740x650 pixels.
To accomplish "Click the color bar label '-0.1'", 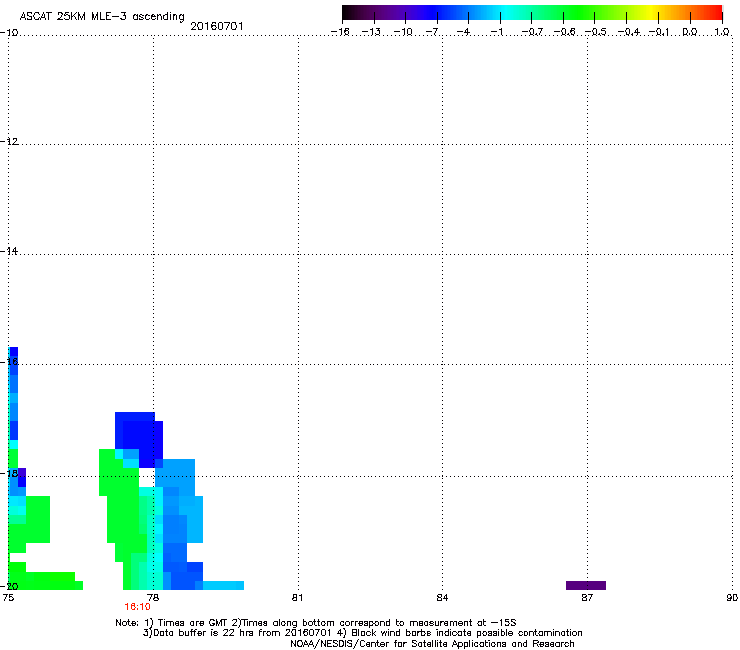I will [x=659, y=32].
